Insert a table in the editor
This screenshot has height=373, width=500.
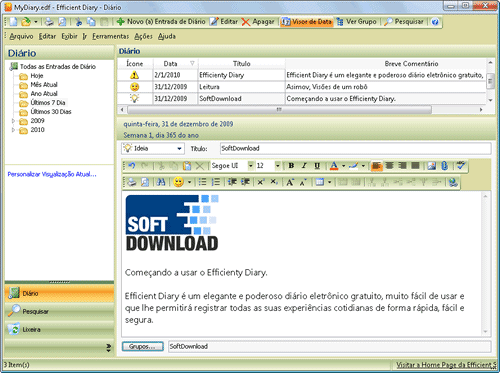tap(320, 182)
